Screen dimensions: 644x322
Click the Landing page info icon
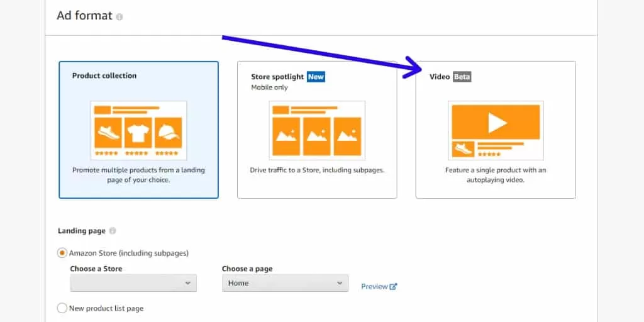pyautogui.click(x=113, y=231)
